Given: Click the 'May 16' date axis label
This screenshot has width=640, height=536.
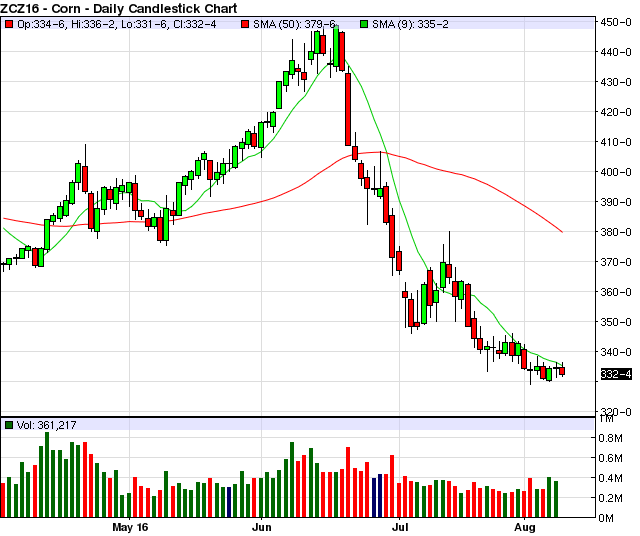Looking at the screenshot, I should (x=130, y=527).
